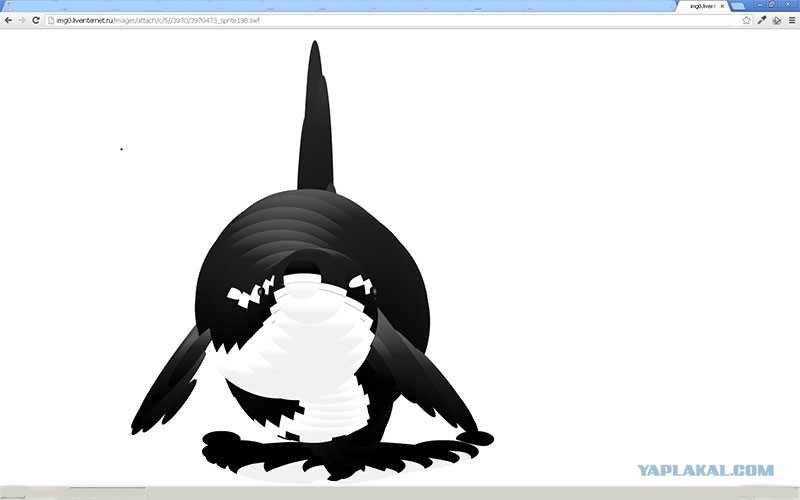This screenshot has width=800, height=500.
Task: Close the img0.liveinternet tab
Action: tap(722, 6)
